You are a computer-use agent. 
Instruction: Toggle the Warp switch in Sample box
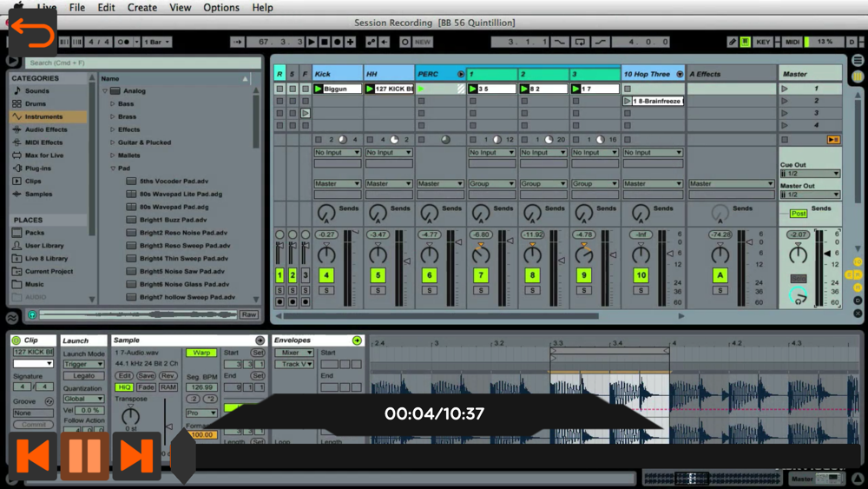(x=201, y=353)
